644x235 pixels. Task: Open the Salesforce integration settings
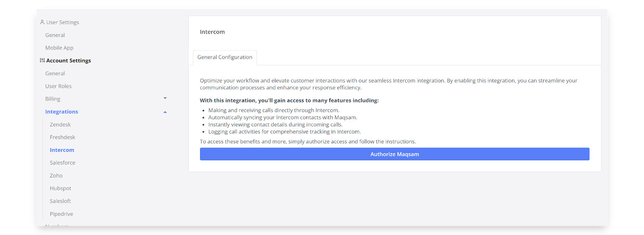tap(62, 163)
